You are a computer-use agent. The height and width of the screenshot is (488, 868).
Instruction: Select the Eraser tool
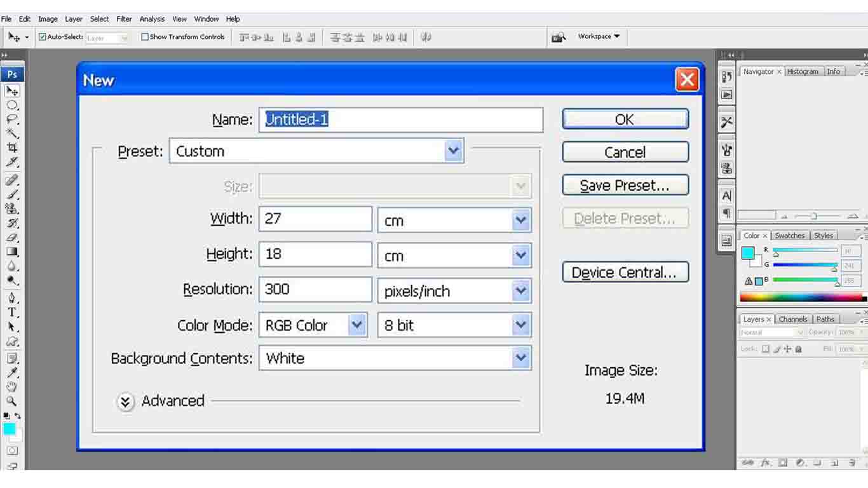click(12, 238)
